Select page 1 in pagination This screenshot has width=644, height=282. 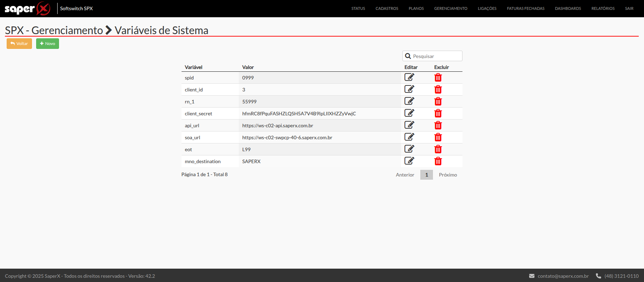point(426,175)
